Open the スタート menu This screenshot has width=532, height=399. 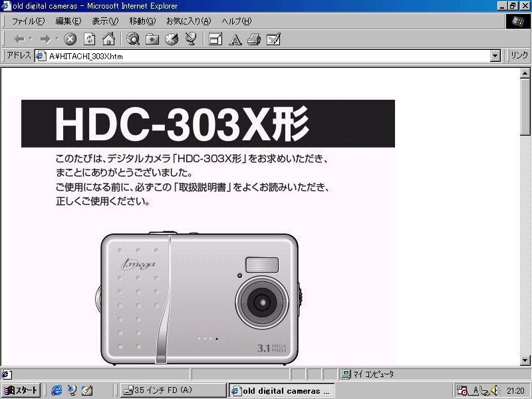tap(20, 390)
